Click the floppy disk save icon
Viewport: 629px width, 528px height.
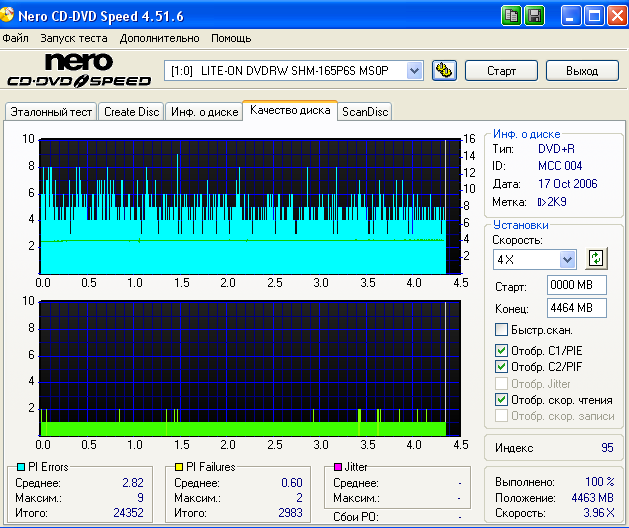[x=534, y=15]
